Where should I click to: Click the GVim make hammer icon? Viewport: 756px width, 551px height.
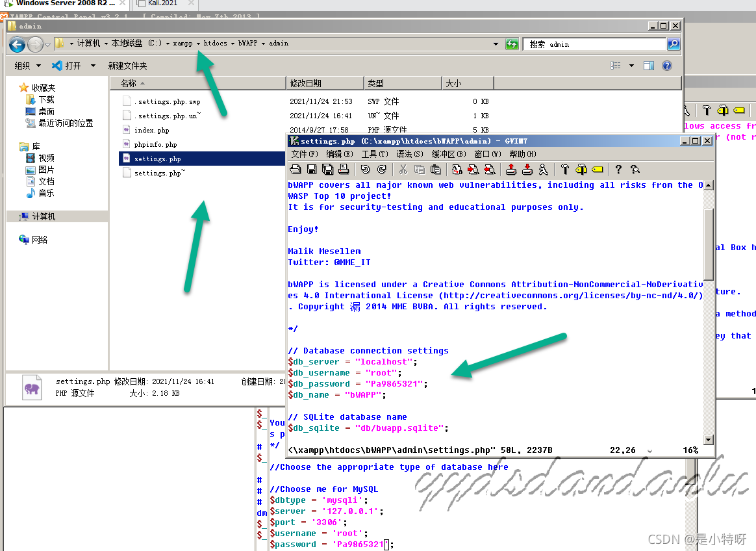click(564, 170)
